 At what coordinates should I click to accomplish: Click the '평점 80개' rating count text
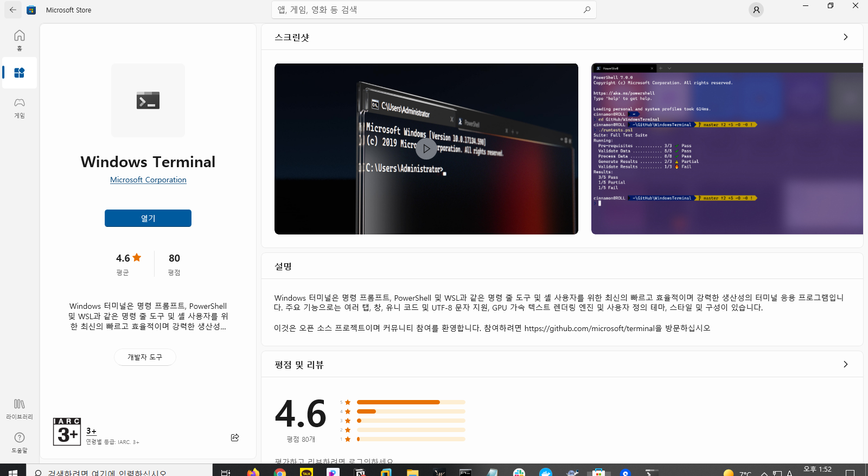[x=301, y=439]
